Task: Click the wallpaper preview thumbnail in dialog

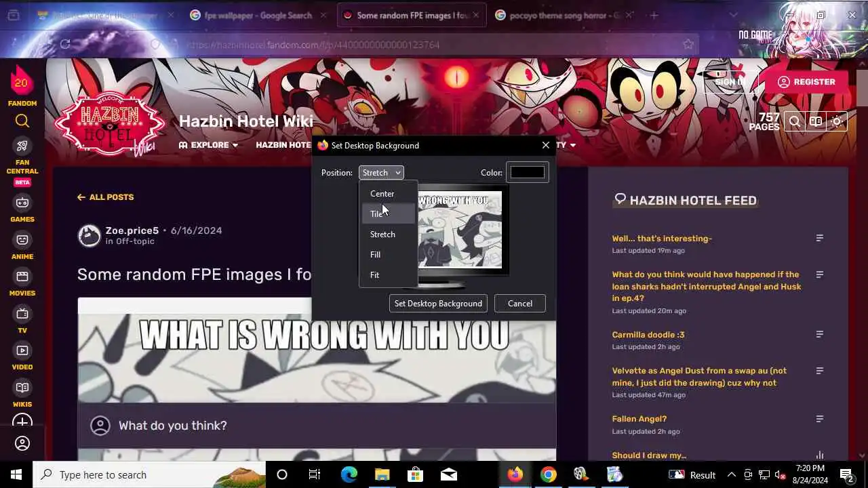Action: coord(460,230)
